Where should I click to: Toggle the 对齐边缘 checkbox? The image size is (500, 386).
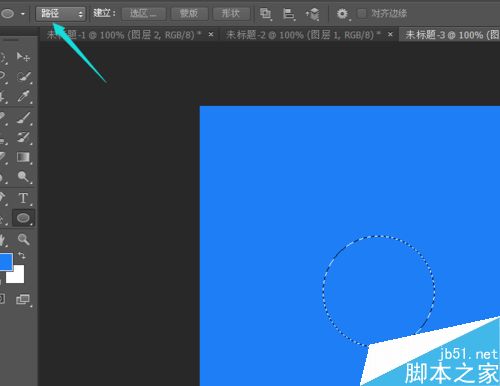(362, 14)
